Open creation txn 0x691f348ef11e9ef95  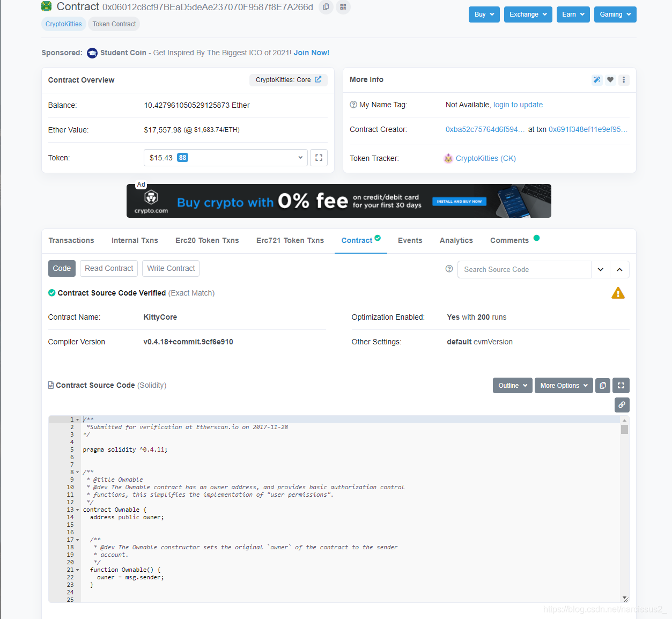(588, 129)
